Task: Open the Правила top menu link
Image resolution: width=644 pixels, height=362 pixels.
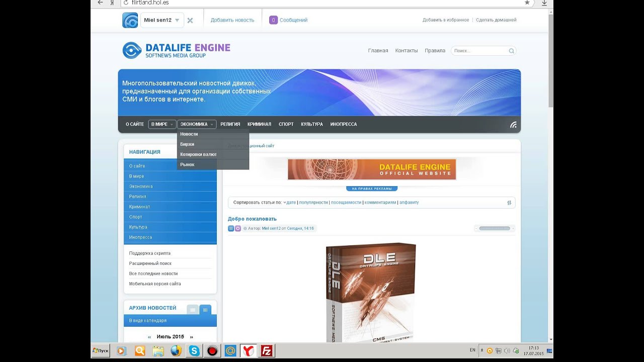Action: tap(435, 51)
